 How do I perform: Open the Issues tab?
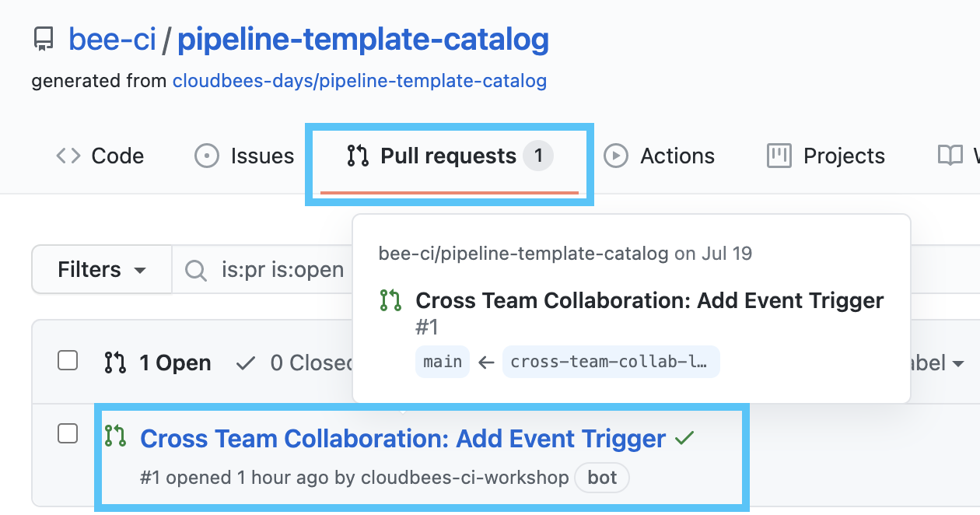261,156
